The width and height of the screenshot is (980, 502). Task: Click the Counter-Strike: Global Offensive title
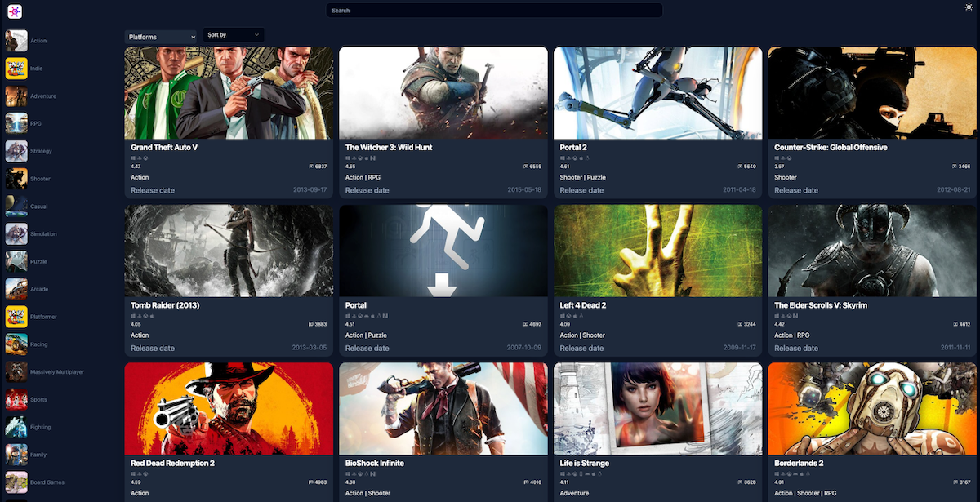[831, 148]
